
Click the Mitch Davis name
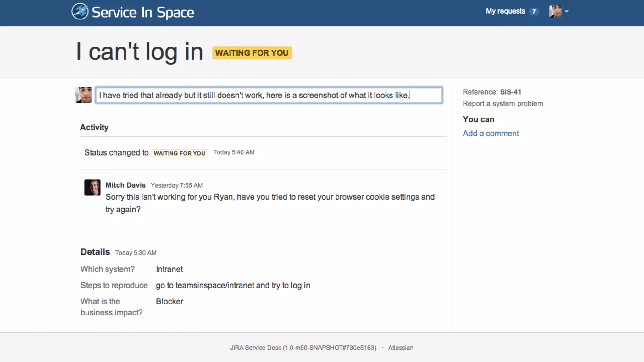(x=125, y=185)
